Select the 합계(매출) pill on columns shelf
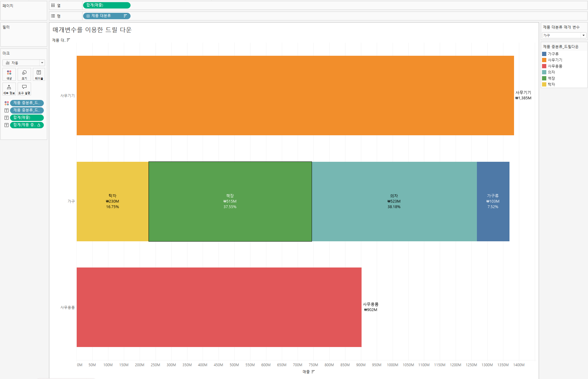The width and height of the screenshot is (588, 379). click(x=107, y=5)
